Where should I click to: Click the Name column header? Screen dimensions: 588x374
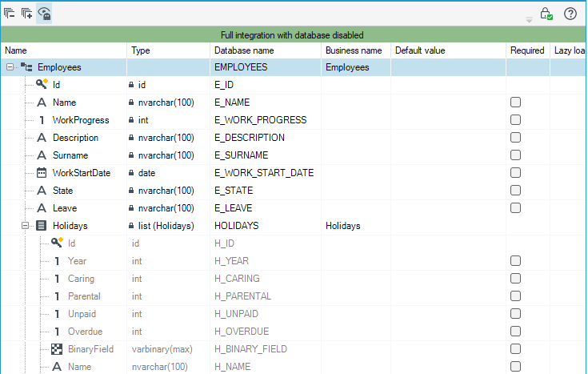pyautogui.click(x=64, y=50)
